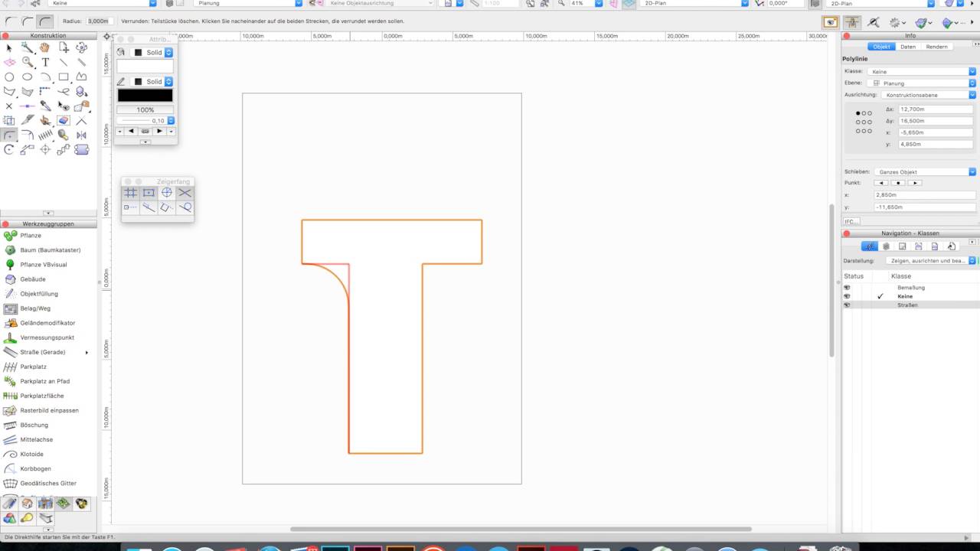This screenshot has height=551, width=980.
Task: Click the white fill color swatch
Action: pos(145,67)
